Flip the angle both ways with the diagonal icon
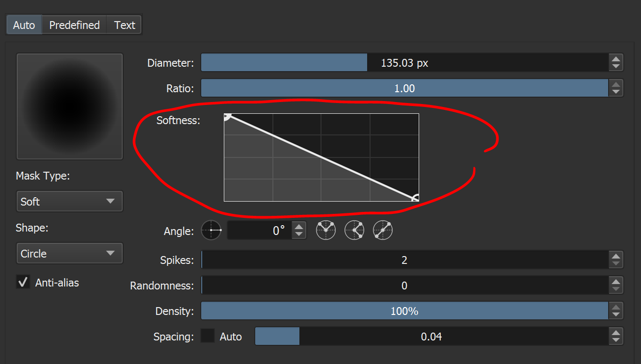641x364 pixels. point(383,230)
